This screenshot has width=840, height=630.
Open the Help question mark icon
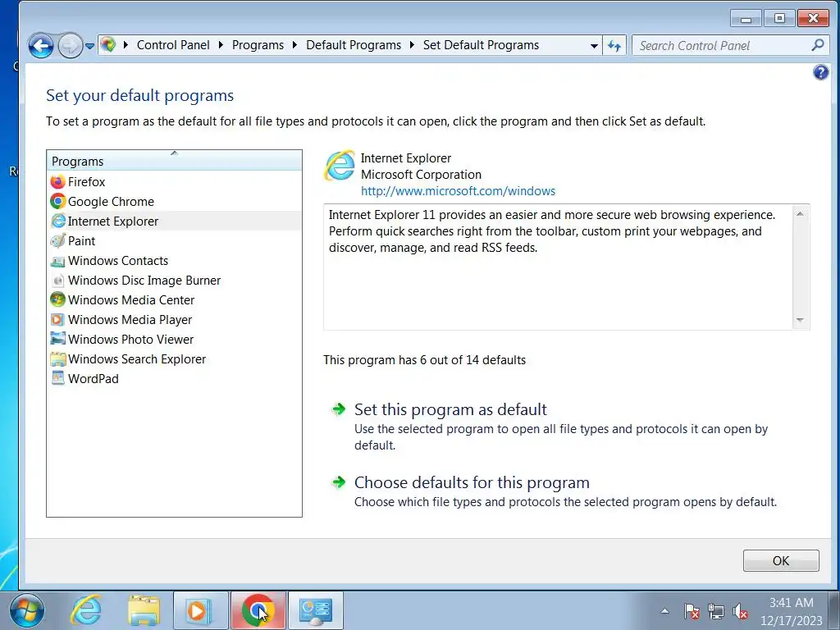click(x=820, y=72)
